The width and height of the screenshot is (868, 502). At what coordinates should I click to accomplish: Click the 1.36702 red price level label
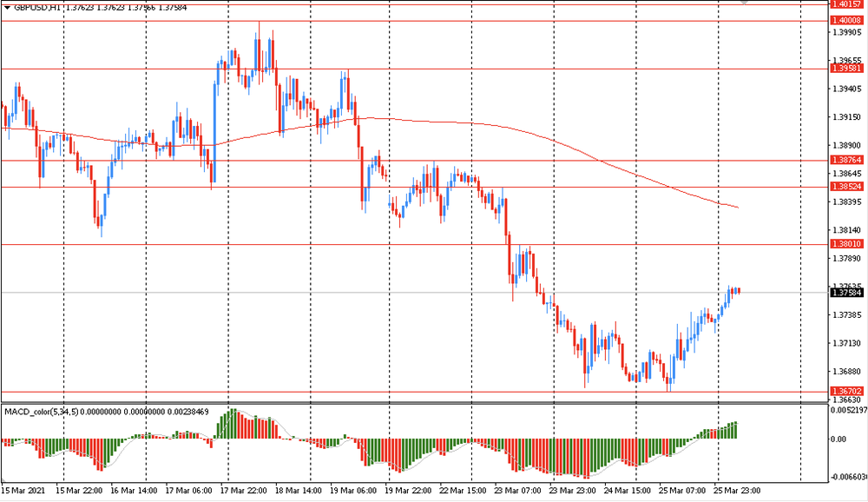[846, 391]
